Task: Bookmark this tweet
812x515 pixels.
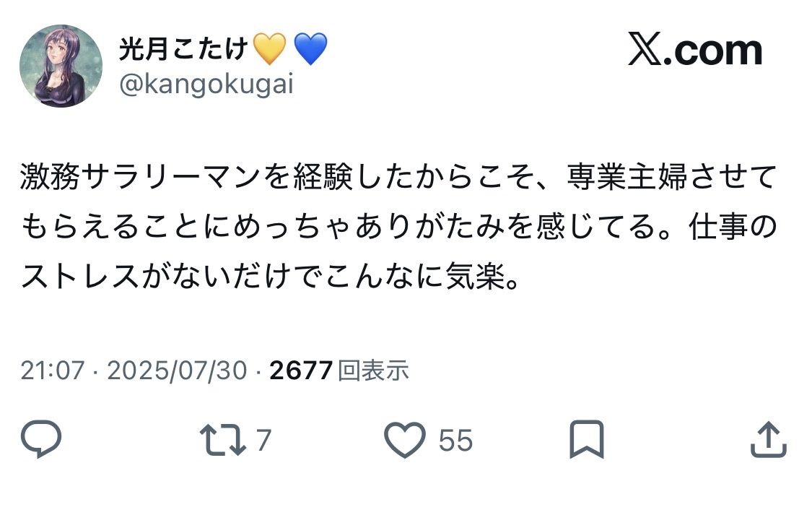Action: point(587,439)
